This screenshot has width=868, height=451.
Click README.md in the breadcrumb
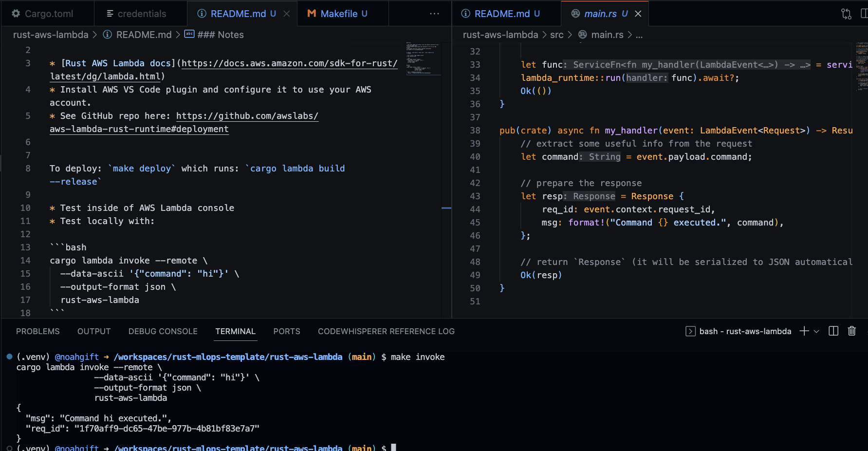click(144, 35)
